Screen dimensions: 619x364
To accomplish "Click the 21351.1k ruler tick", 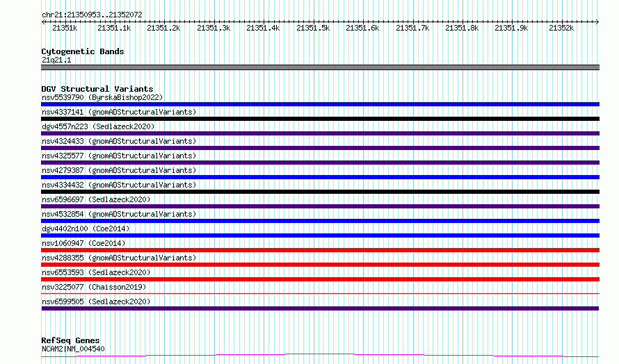I will click(114, 28).
